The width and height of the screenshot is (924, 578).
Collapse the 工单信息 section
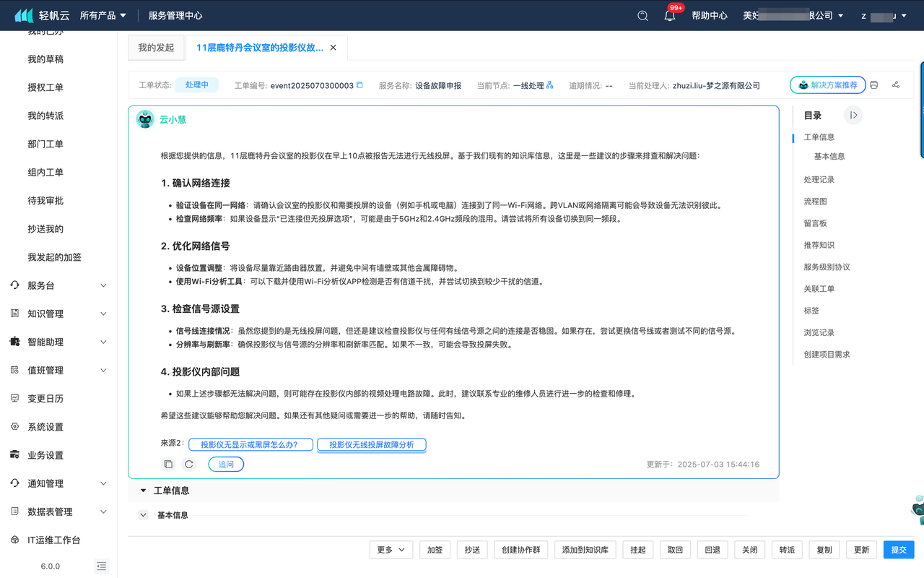click(x=143, y=491)
